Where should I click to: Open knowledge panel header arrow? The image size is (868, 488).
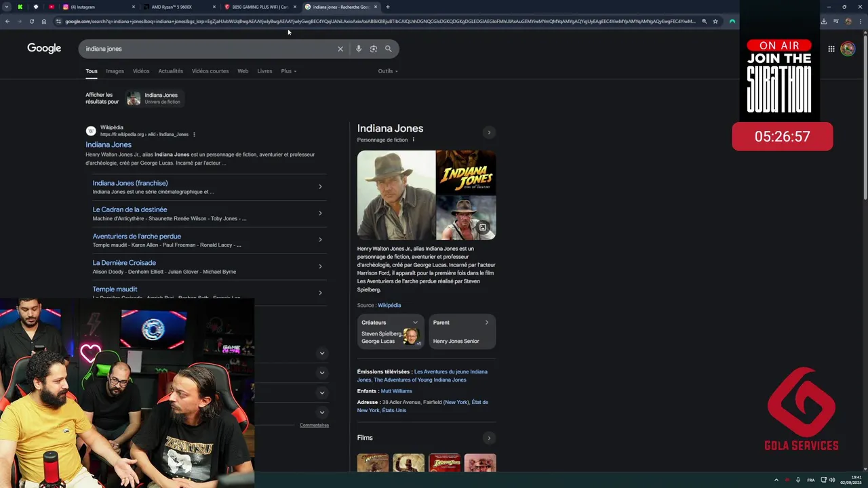(x=489, y=132)
